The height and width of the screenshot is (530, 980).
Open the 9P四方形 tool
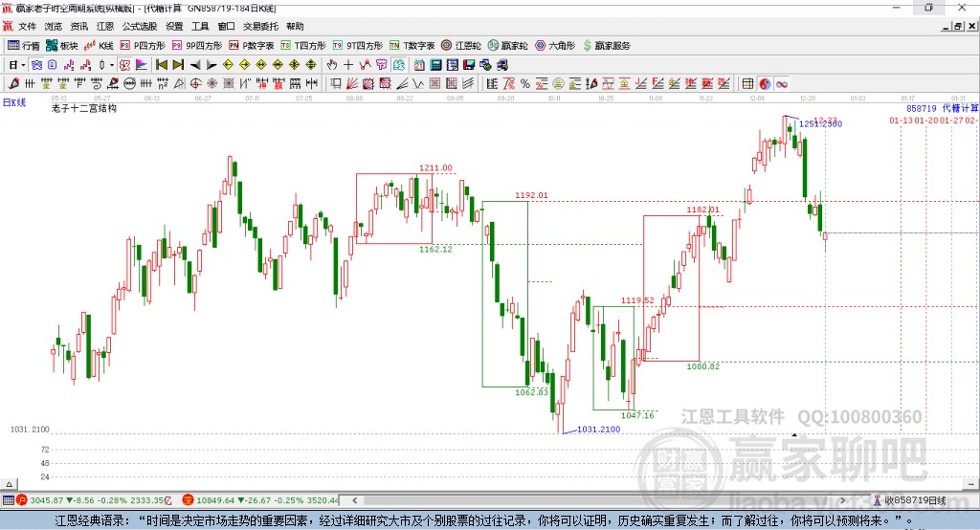[x=197, y=46]
